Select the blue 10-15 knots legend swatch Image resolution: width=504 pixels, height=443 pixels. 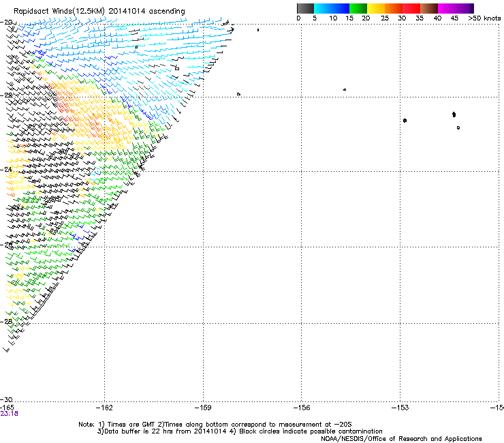click(x=341, y=8)
